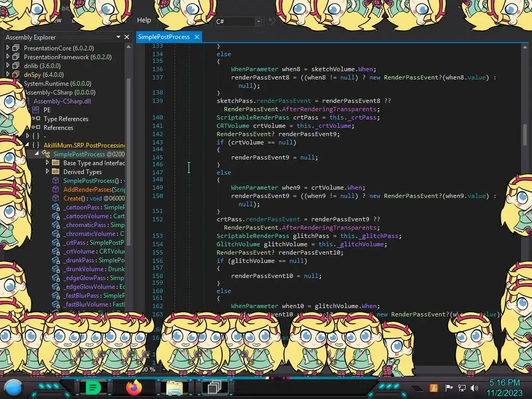Expand the PresentationFramework assembly node
The image size is (532, 399).
(x=8, y=57)
